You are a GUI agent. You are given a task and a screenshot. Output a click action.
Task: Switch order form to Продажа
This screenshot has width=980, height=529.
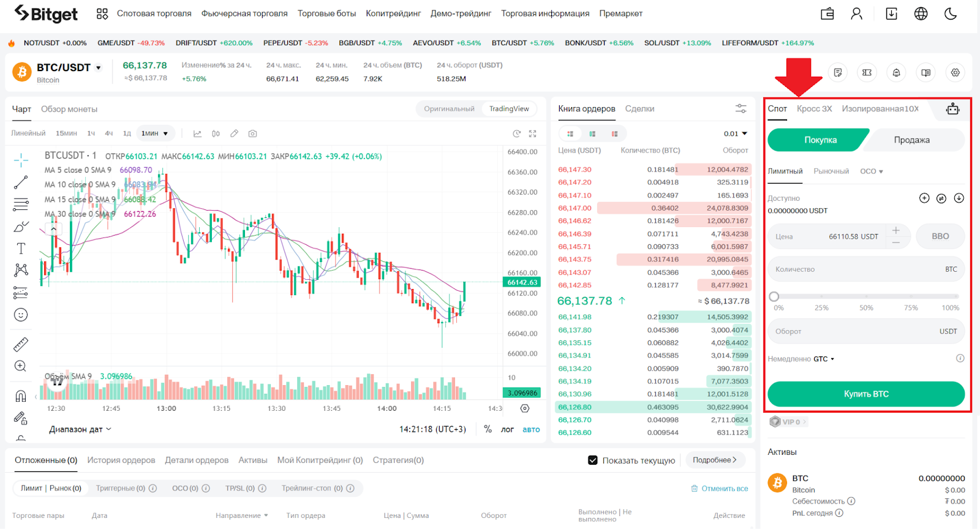pos(911,140)
